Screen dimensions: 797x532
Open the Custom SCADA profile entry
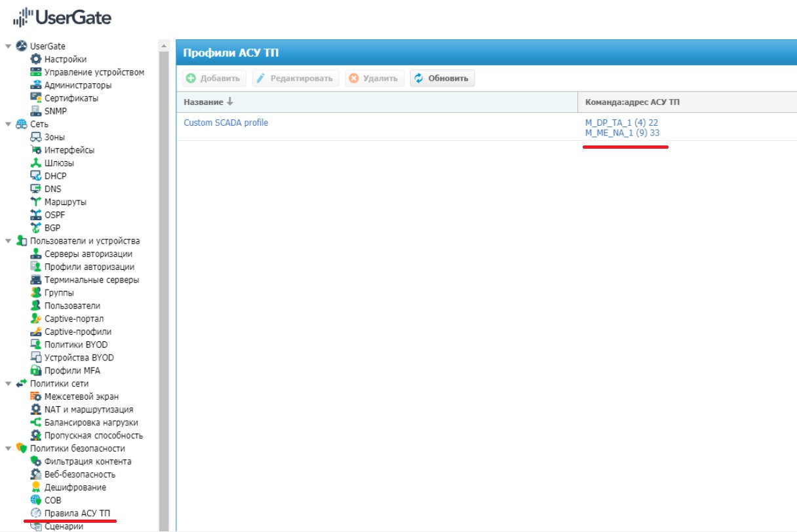(x=226, y=123)
